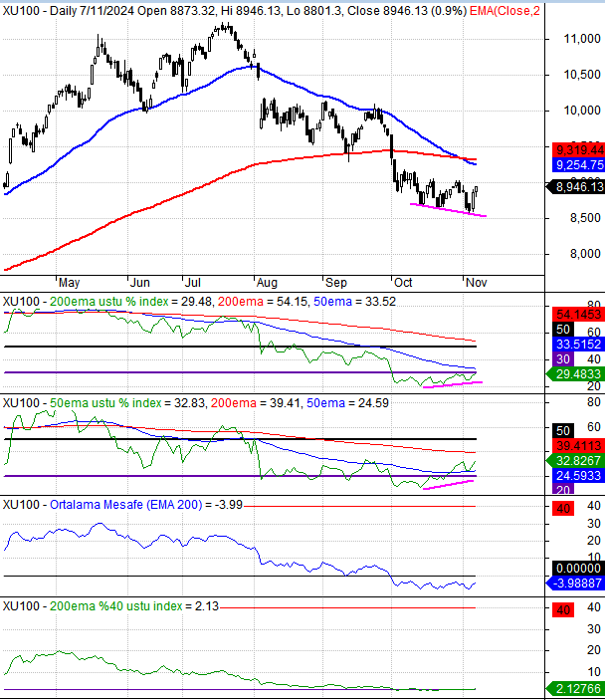Screen dimensions: 605x700
Task: Select the green 32.8267 value tag
Action: click(575, 460)
